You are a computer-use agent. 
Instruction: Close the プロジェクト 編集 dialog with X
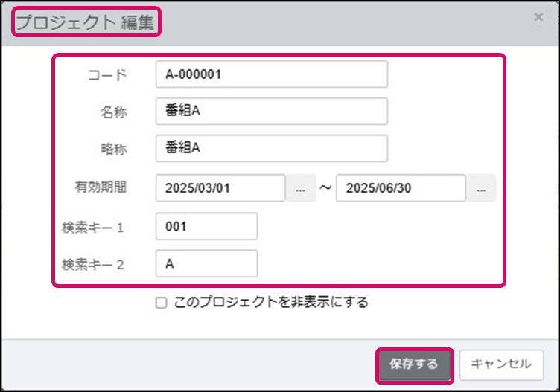tap(538, 16)
